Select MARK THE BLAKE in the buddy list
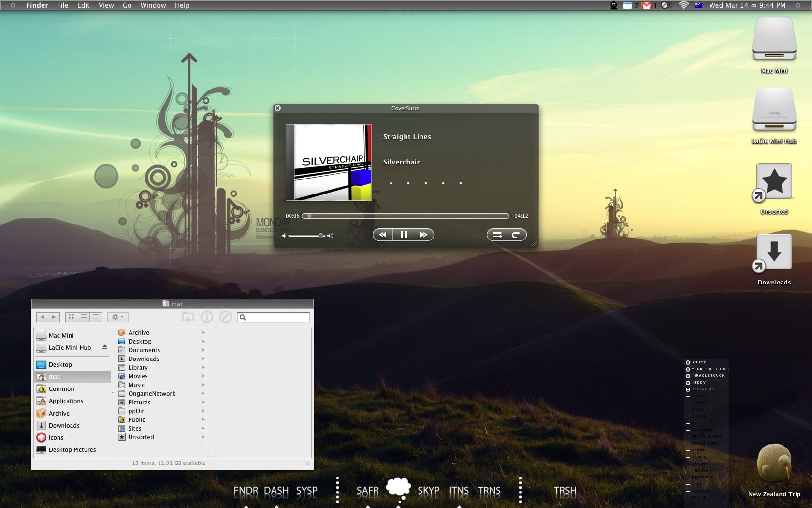Image resolution: width=812 pixels, height=508 pixels. click(x=710, y=369)
